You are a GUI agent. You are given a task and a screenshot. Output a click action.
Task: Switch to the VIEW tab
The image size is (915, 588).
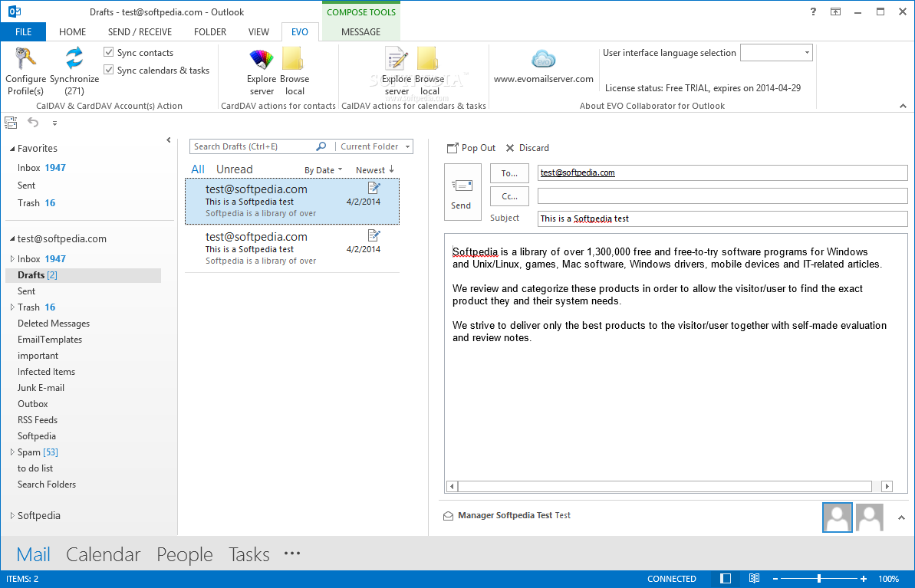[x=258, y=32]
